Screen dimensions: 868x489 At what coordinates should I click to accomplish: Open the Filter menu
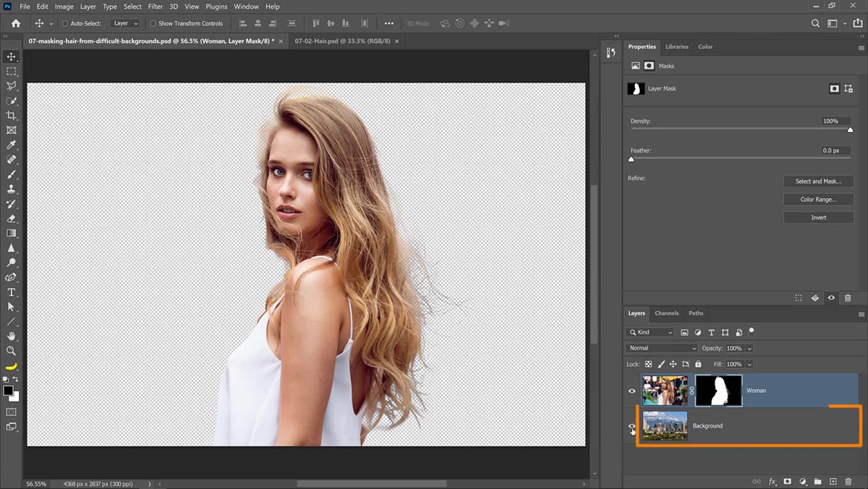tap(156, 7)
